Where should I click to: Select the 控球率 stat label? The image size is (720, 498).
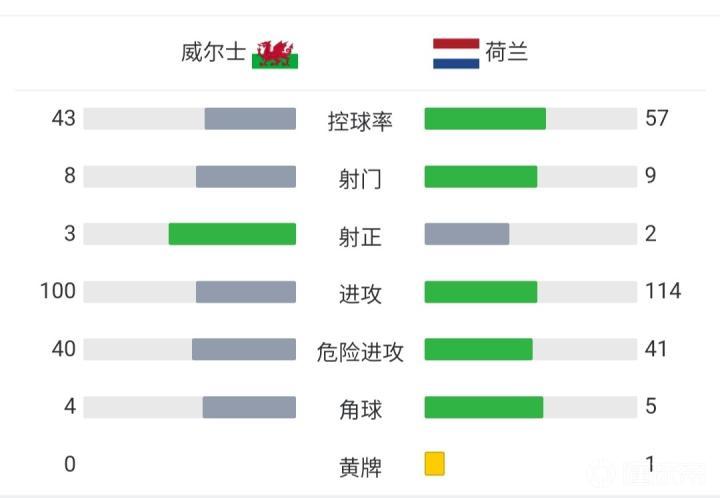[360, 121]
